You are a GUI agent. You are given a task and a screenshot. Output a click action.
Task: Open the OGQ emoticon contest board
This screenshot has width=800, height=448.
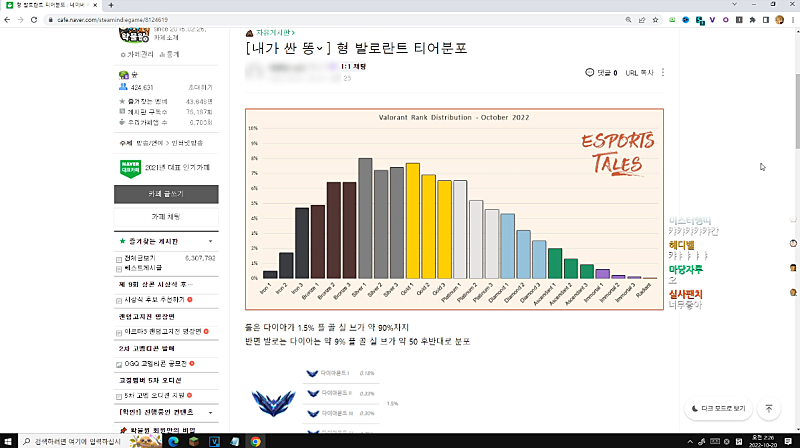pos(156,363)
